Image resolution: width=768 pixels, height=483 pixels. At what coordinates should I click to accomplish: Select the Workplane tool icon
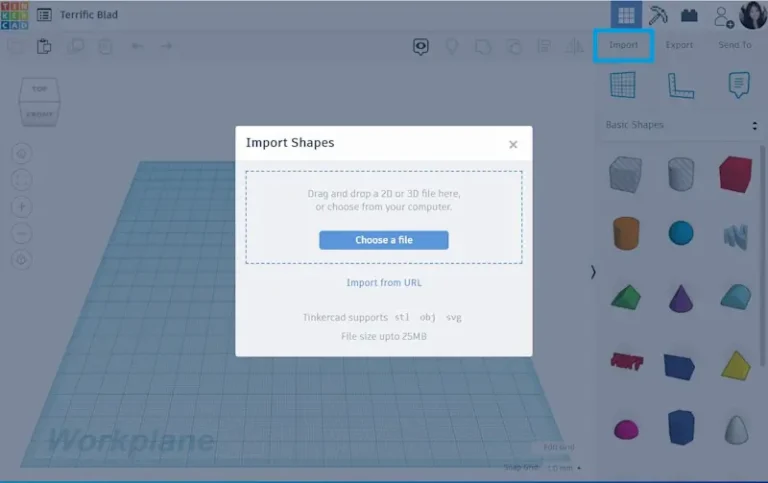click(x=623, y=85)
